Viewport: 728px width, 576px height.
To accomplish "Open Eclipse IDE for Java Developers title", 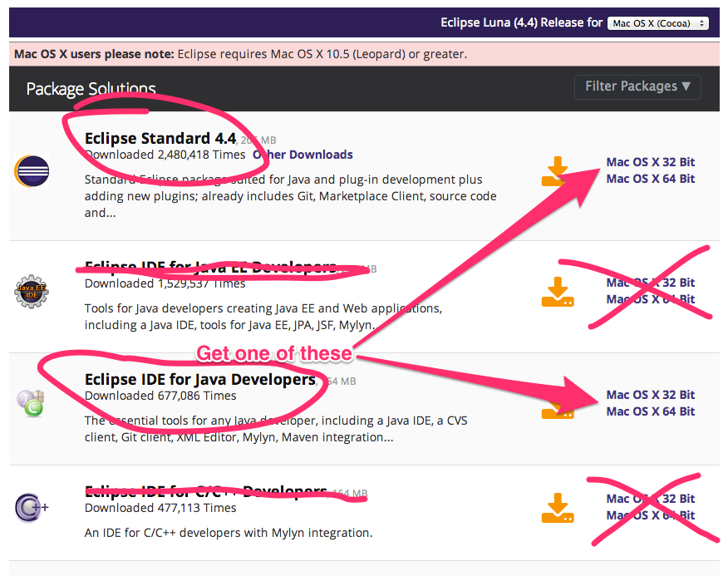I will tap(199, 380).
